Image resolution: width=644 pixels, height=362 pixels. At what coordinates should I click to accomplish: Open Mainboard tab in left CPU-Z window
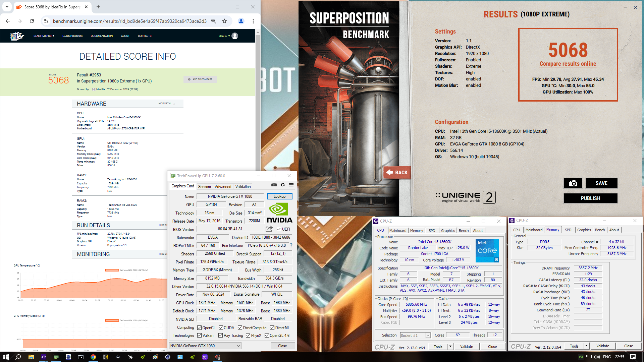398,231
